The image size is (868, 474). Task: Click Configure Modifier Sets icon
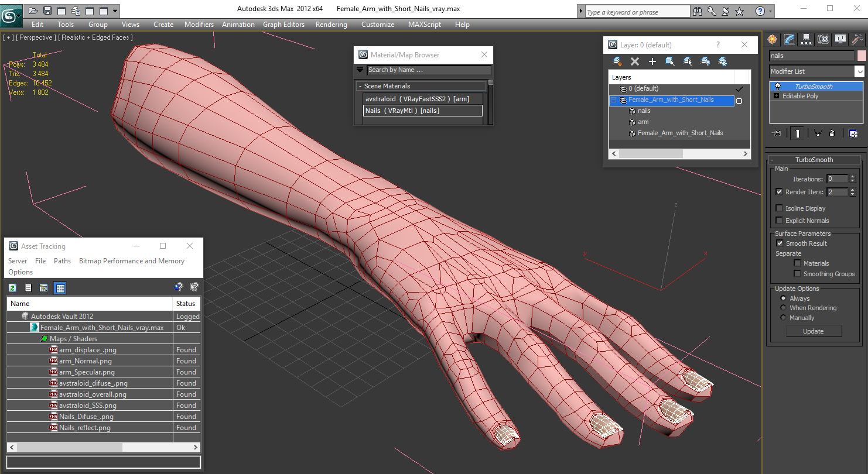853,133
